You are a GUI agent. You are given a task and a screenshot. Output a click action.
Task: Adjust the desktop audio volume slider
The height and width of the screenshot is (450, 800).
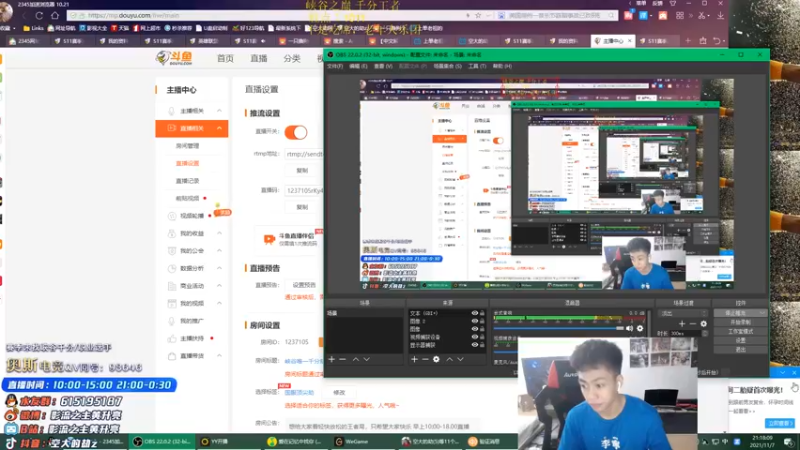coord(559,329)
